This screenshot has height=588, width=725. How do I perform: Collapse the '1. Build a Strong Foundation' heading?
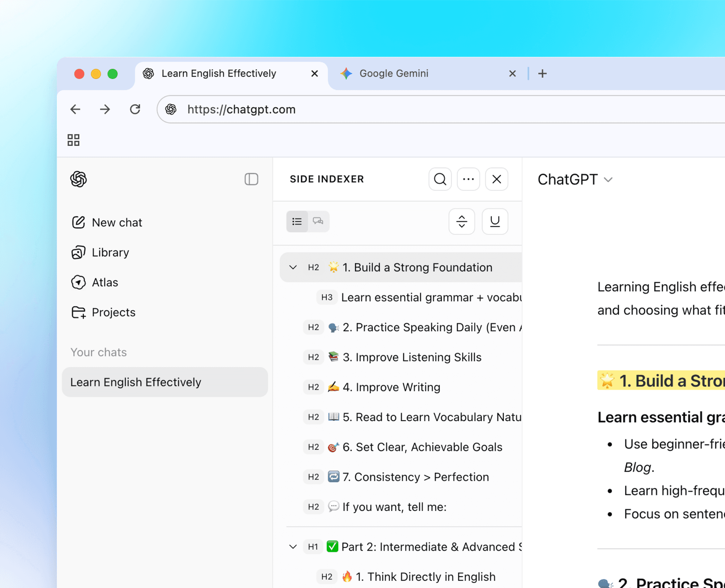pos(293,267)
